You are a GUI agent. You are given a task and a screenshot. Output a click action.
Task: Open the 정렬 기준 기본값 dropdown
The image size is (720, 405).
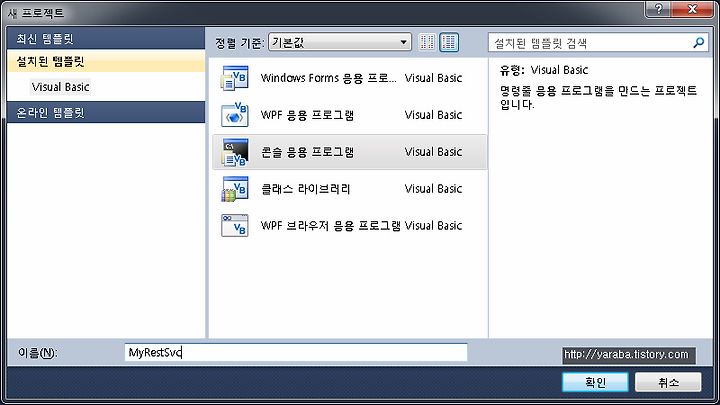339,42
